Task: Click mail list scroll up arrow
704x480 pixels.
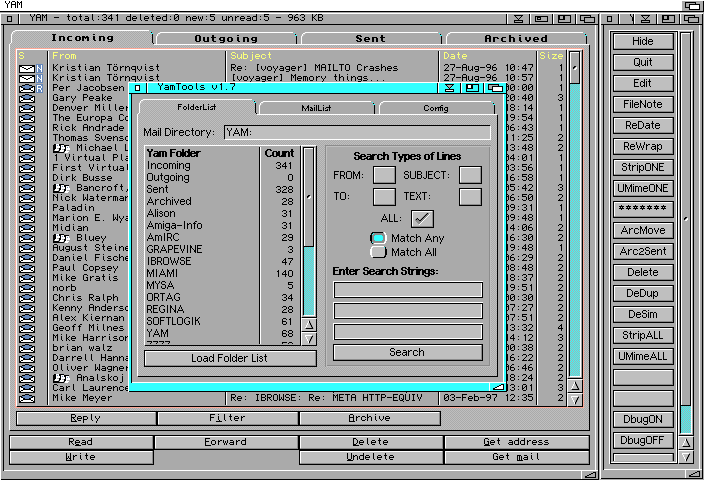Action: (x=575, y=386)
